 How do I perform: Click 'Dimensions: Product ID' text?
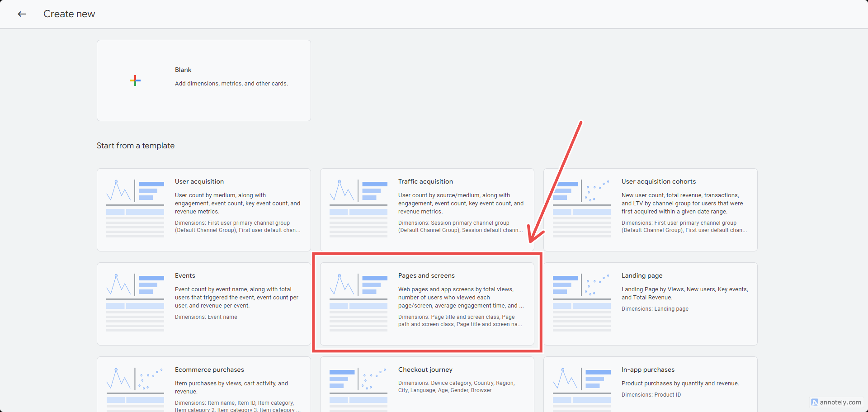(651, 395)
